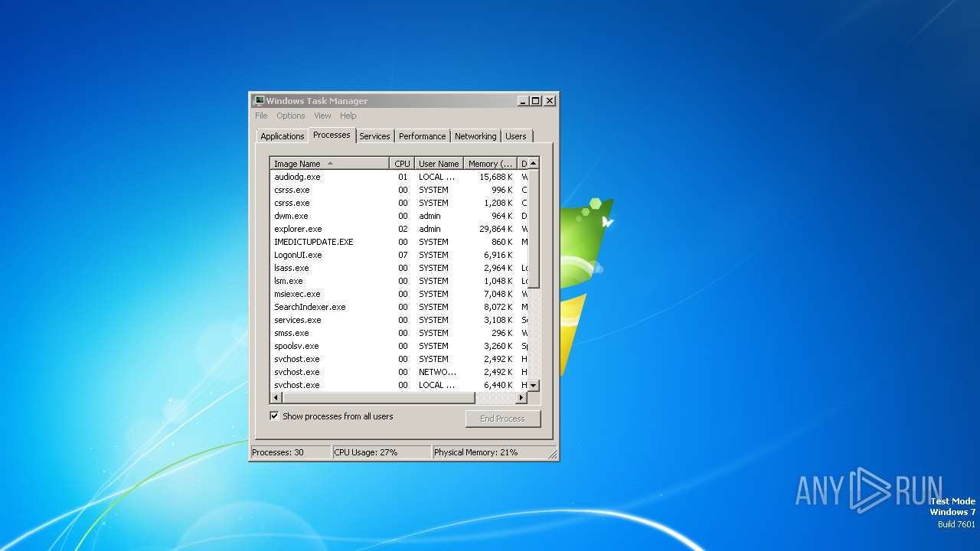The image size is (980, 551).
Task: Close the Task Manager window
Action: click(550, 100)
